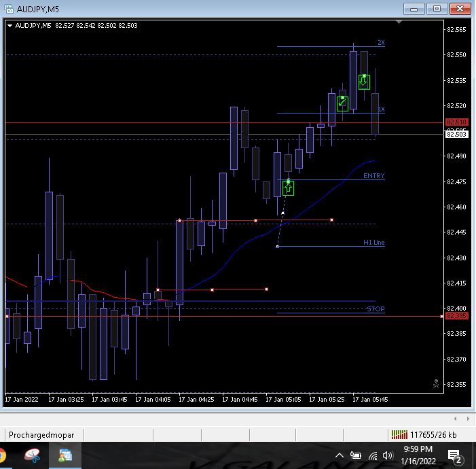This screenshot has width=476, height=469.
Task: Open the clock showing 9:59 PM
Action: click(x=418, y=455)
